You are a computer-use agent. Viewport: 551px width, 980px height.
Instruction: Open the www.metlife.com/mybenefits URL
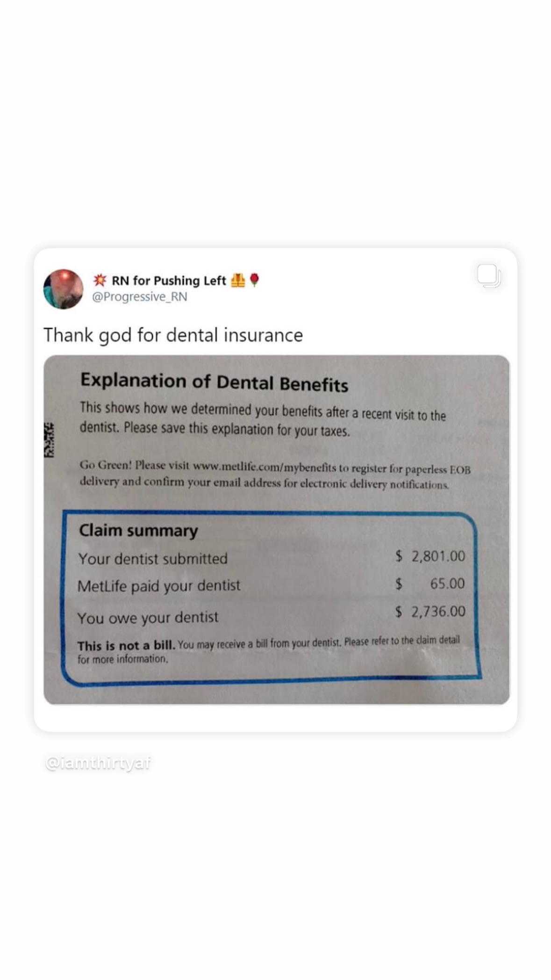(x=265, y=467)
